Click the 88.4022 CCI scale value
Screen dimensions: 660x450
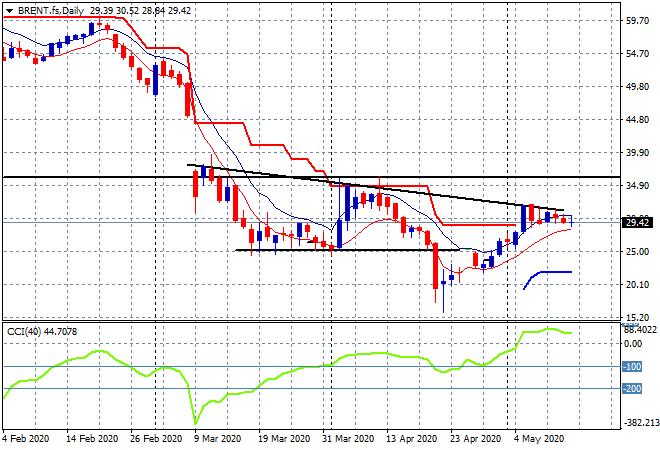[640, 327]
